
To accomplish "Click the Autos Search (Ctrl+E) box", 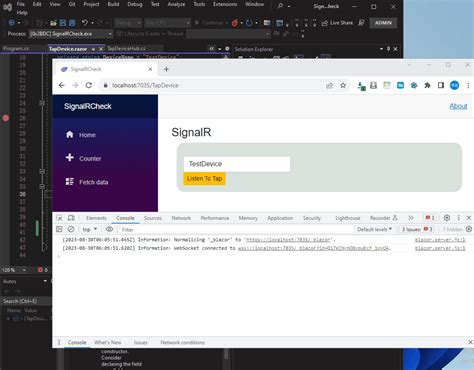I will [26, 301].
